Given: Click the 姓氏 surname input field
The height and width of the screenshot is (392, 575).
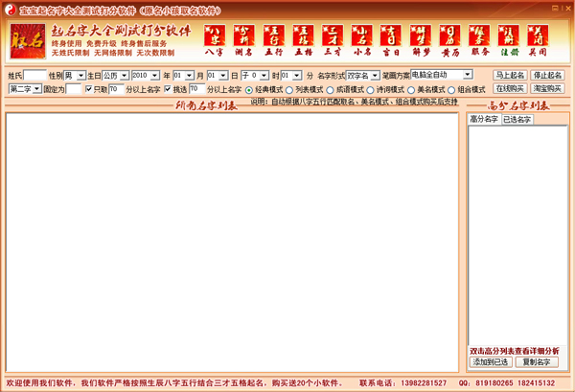Looking at the screenshot, I should (x=34, y=75).
